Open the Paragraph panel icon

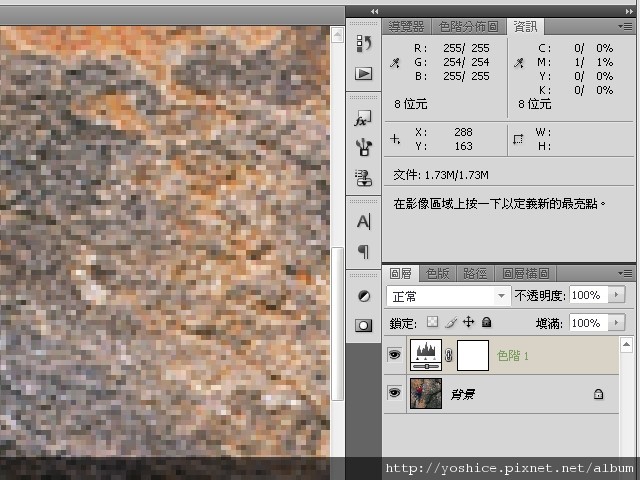click(363, 251)
